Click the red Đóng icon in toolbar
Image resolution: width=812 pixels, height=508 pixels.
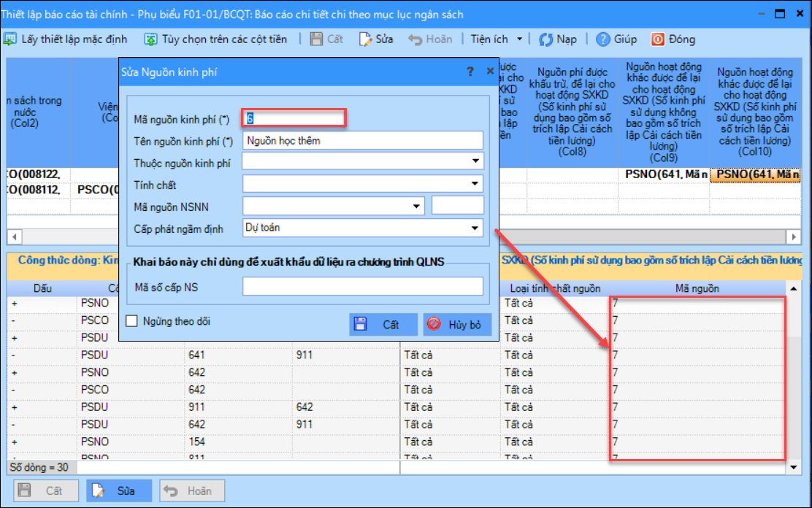coord(658,39)
